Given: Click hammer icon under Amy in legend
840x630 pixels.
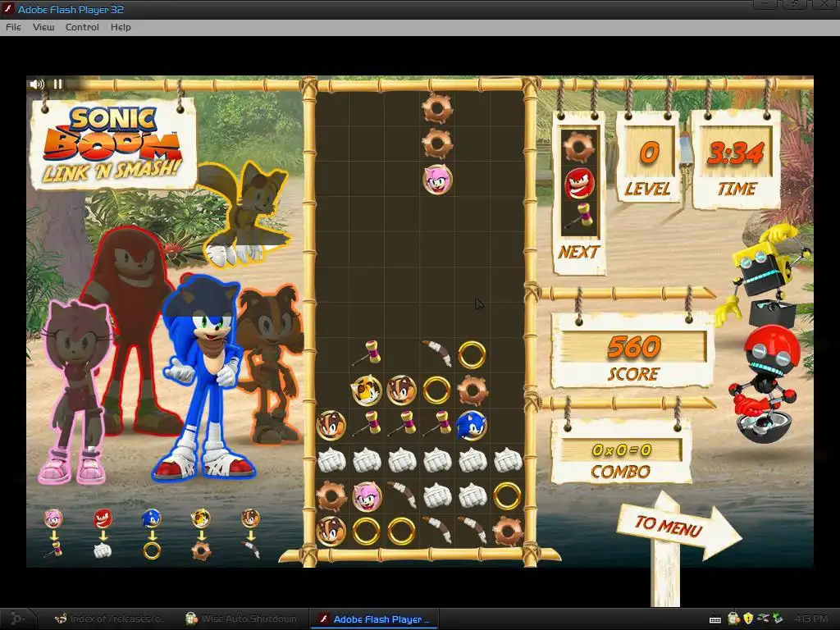Looking at the screenshot, I should tap(53, 550).
